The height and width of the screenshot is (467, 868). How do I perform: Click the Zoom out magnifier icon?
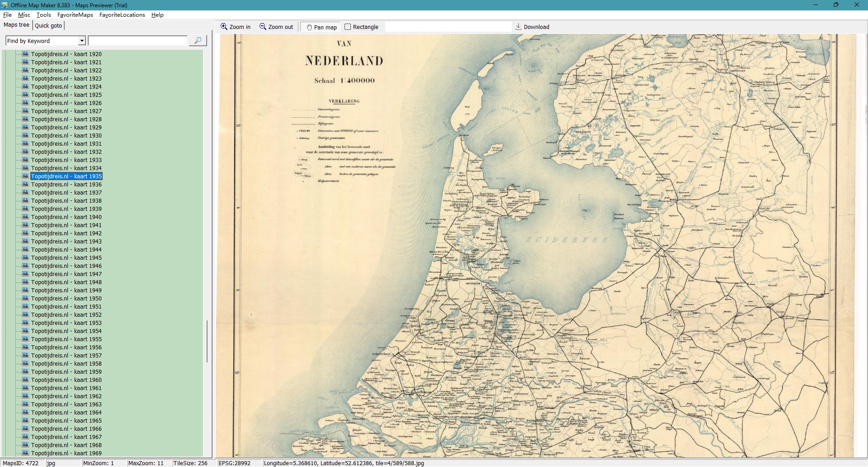(263, 27)
